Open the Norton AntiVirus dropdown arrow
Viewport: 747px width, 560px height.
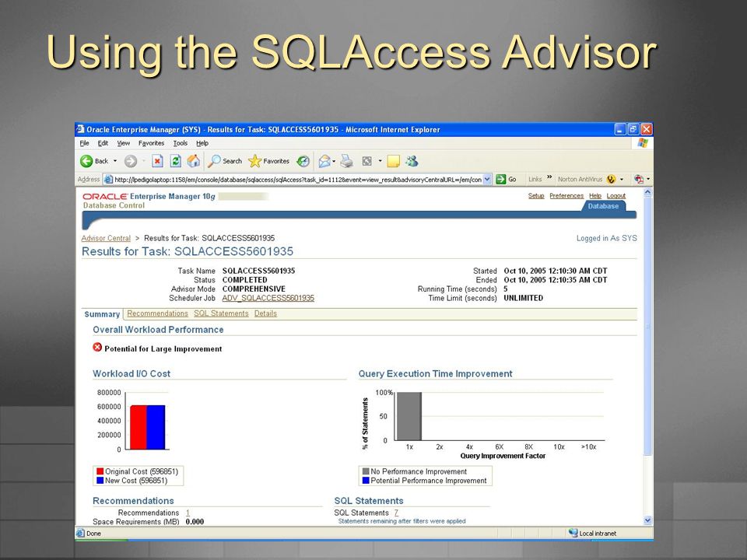622,180
